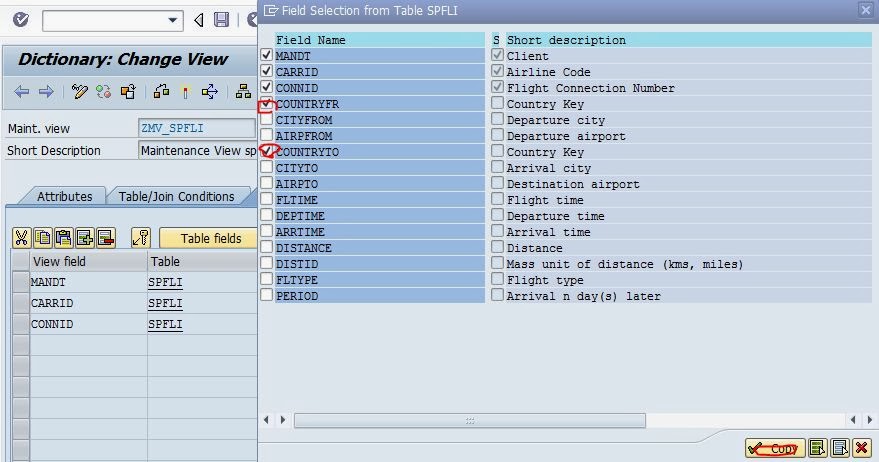Check the DISTID field checkbox
Viewport: 879px width, 462px height.
point(266,263)
